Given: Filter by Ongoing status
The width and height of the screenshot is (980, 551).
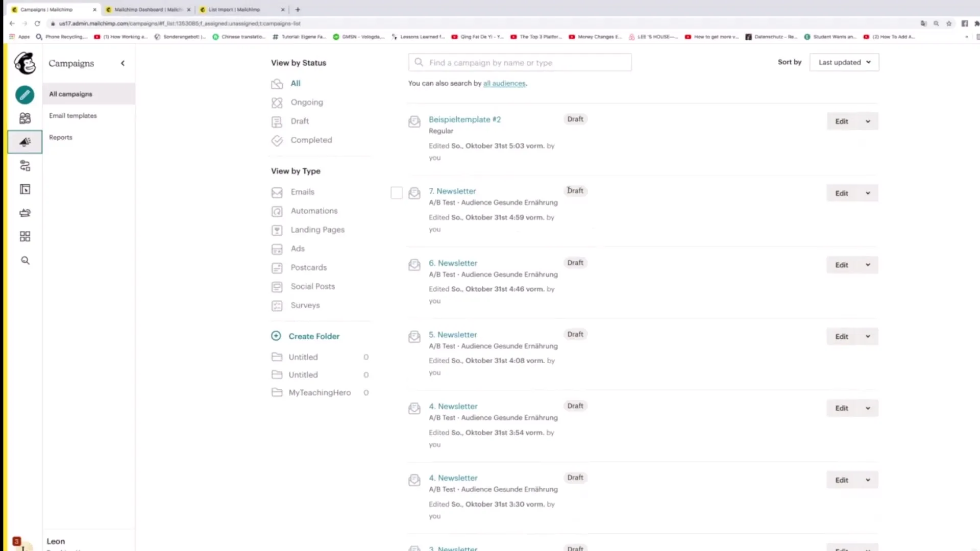Looking at the screenshot, I should (307, 102).
